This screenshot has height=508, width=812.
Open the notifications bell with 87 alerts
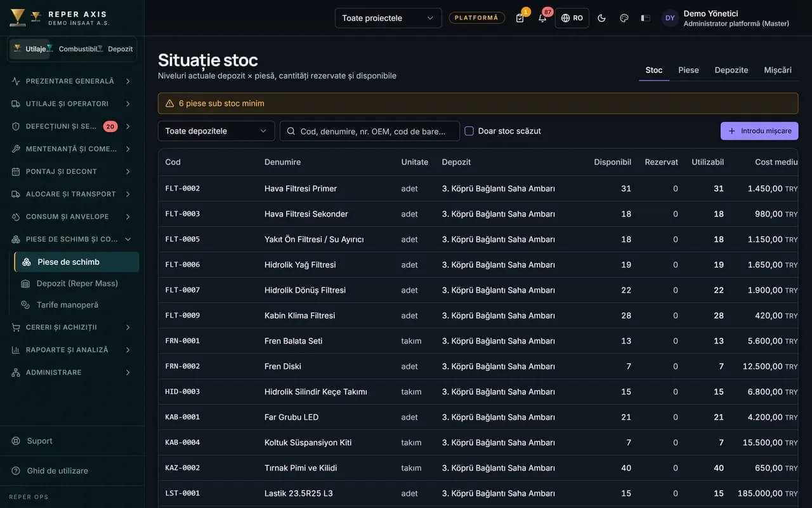click(542, 18)
